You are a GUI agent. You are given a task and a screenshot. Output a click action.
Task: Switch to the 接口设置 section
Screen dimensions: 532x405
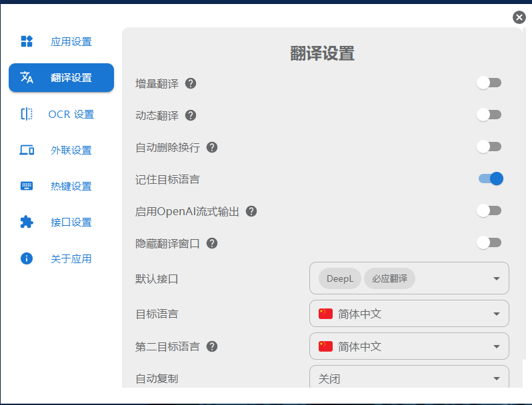(x=61, y=222)
